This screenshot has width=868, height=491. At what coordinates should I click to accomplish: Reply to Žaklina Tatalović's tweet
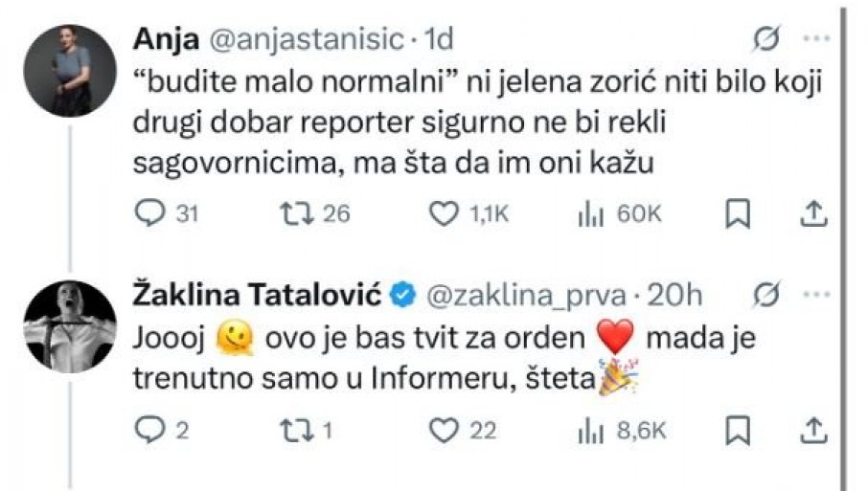(149, 432)
